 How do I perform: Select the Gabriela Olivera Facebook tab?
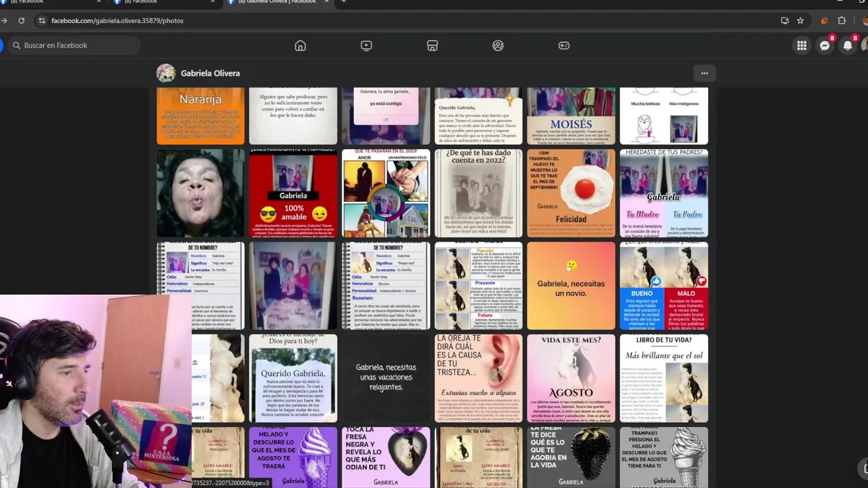point(278,2)
